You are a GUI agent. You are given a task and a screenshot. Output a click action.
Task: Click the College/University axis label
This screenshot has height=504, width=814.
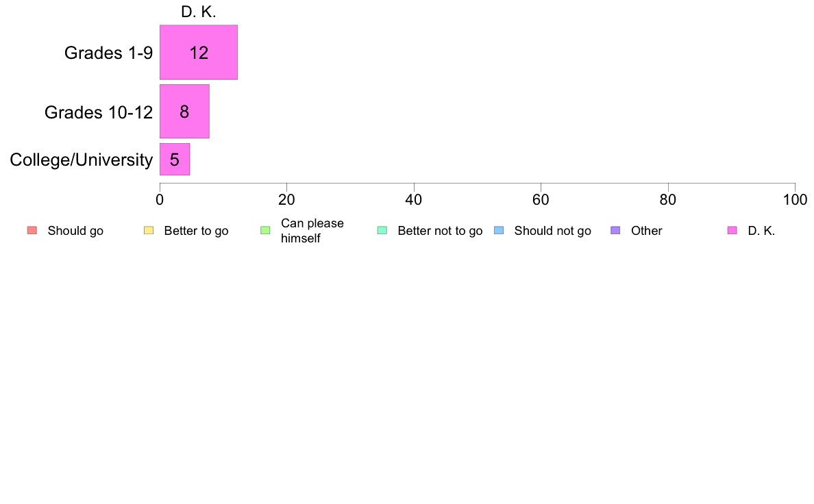pos(82,160)
